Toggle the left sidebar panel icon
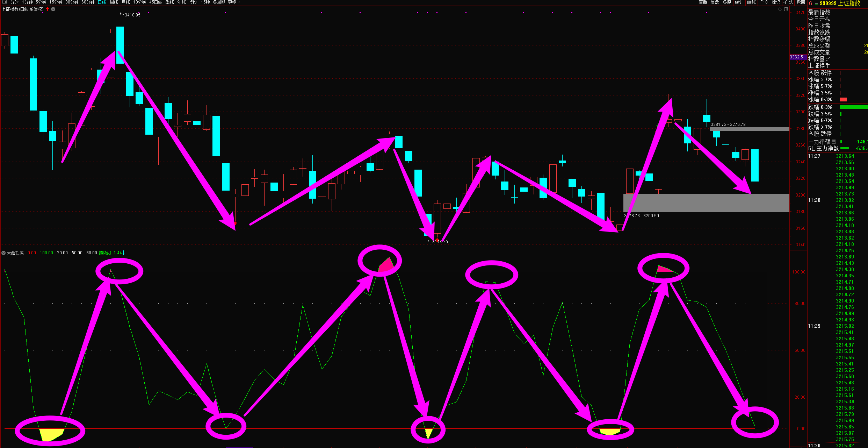This screenshot has height=448, width=868. (5, 2)
